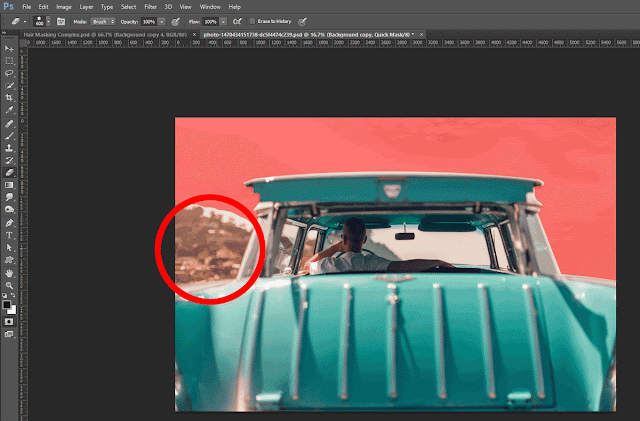This screenshot has width=640, height=421.
Task: Select the Eyedropper tool
Action: [9, 110]
